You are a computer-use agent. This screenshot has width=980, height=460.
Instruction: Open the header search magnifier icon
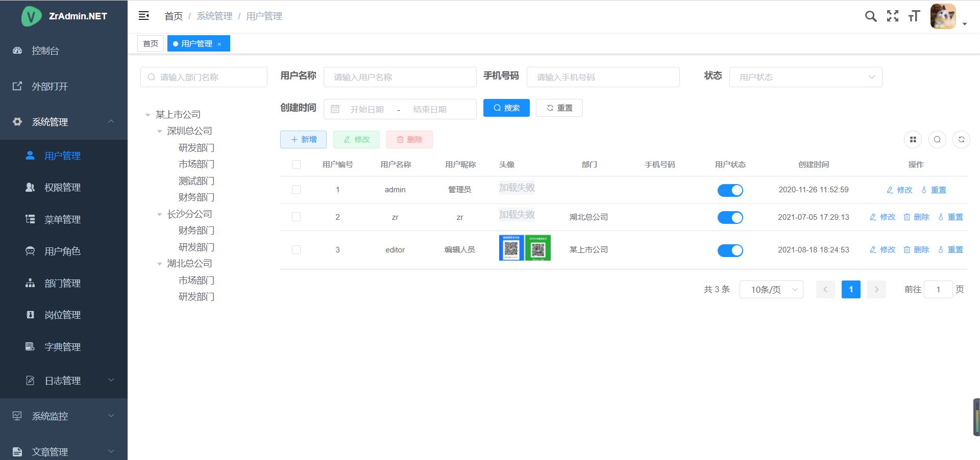point(871,16)
